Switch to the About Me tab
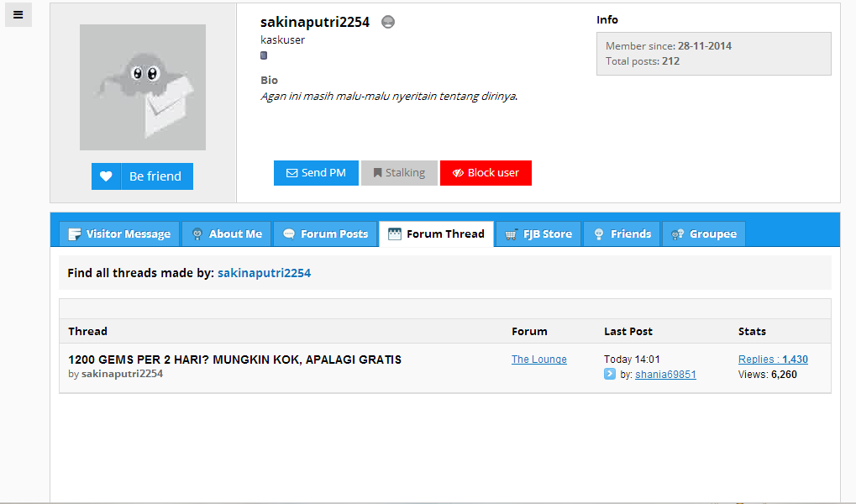 pyautogui.click(x=227, y=234)
